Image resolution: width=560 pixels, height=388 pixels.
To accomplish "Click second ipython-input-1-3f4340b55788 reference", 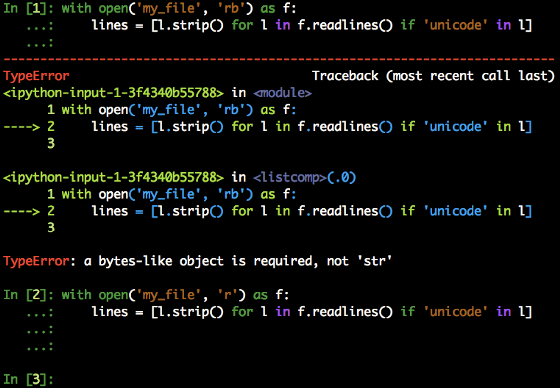I will (x=114, y=177).
